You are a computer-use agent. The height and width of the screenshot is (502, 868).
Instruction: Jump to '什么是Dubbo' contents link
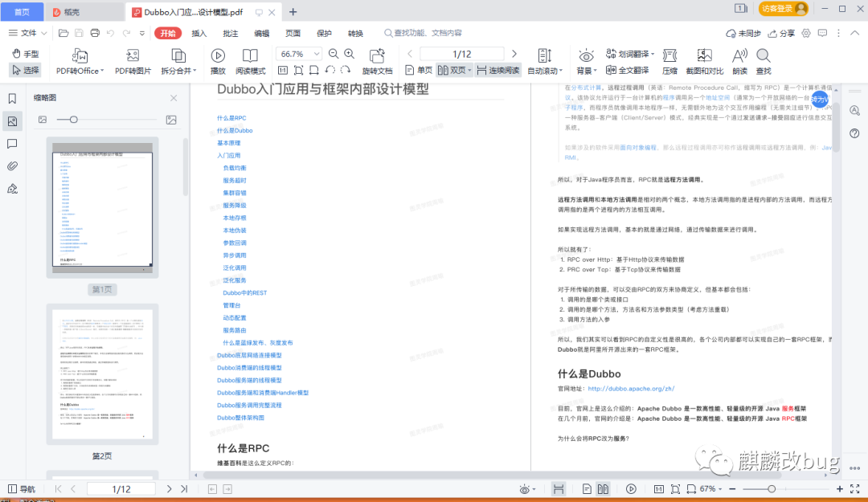(235, 131)
